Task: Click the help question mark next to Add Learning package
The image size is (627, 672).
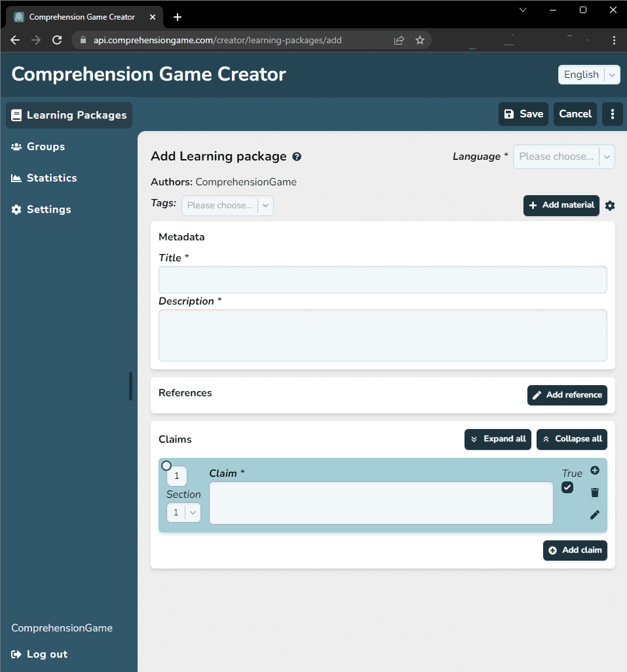Action: click(x=297, y=157)
